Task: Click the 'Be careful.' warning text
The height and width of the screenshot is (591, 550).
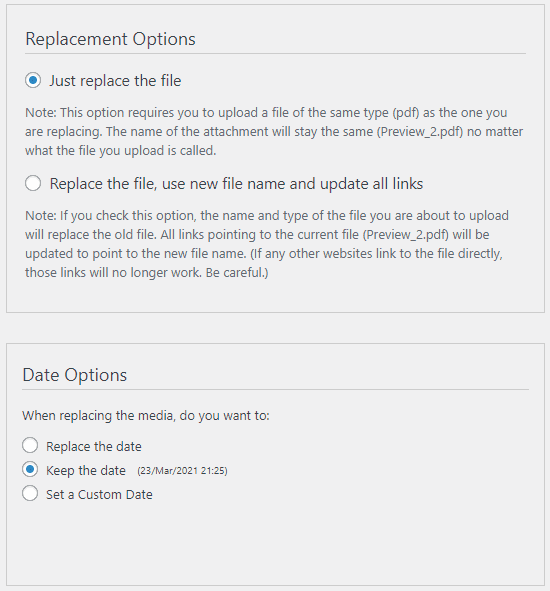Action: click(x=237, y=273)
